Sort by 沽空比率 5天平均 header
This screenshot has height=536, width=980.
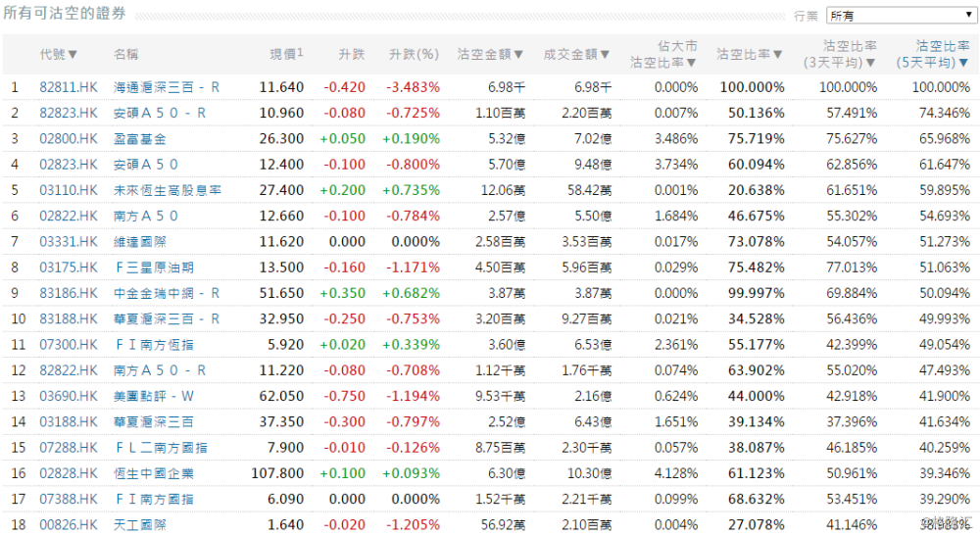click(933, 54)
